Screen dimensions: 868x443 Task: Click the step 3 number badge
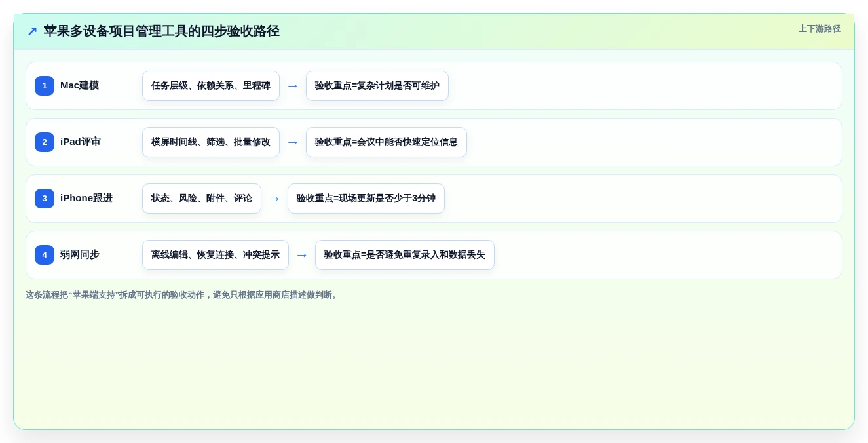45,199
